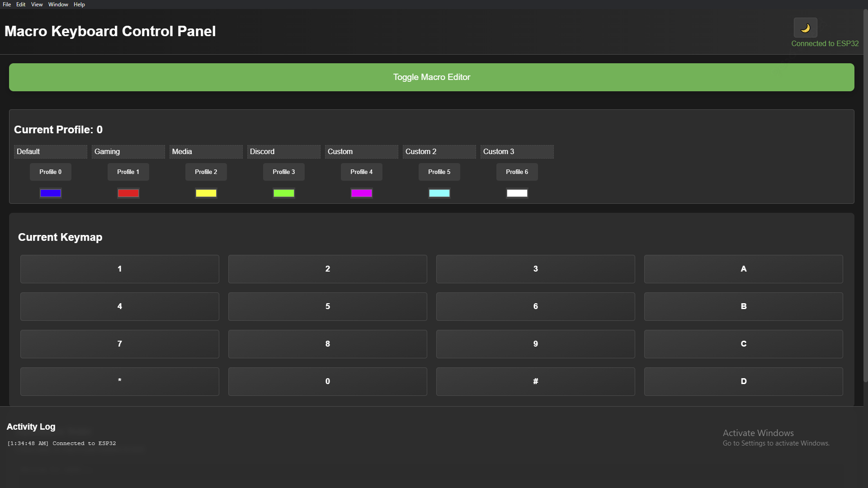Click the cyan Profile 5 color swatch
868x488 pixels.
(x=439, y=193)
